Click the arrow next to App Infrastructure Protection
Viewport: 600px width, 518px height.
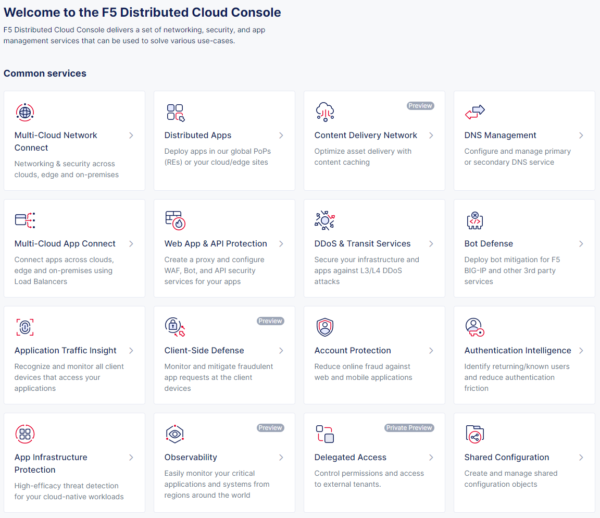click(131, 458)
